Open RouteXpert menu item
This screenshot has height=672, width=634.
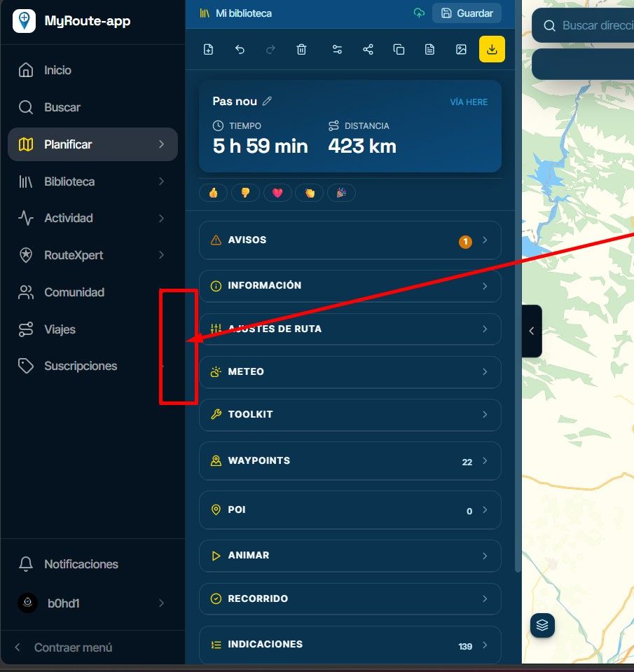tap(92, 256)
